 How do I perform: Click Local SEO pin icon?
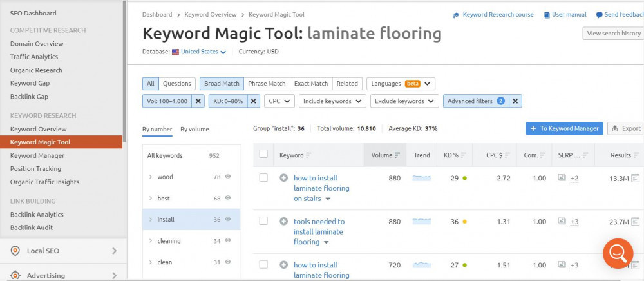(x=15, y=251)
